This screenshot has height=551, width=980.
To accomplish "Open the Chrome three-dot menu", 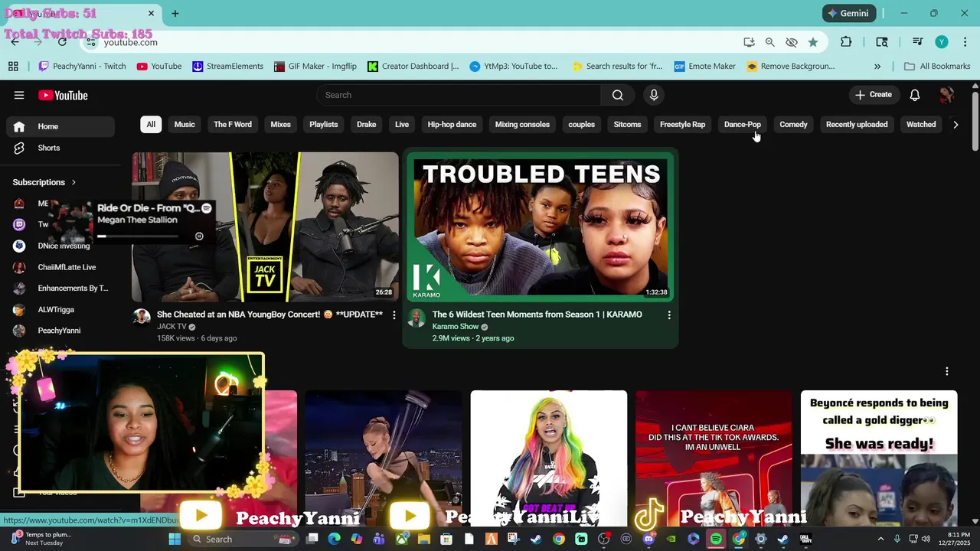I will pyautogui.click(x=964, y=42).
